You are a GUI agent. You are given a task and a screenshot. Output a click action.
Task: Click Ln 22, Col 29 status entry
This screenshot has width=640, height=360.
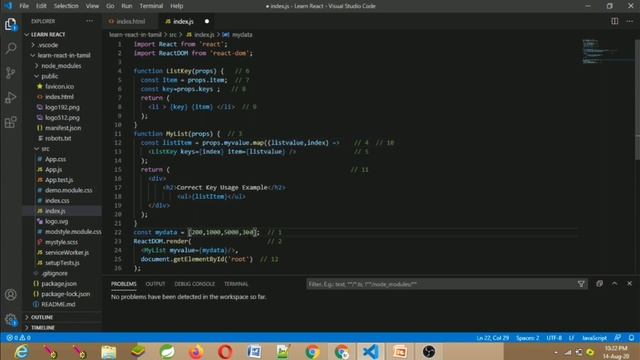click(x=493, y=338)
